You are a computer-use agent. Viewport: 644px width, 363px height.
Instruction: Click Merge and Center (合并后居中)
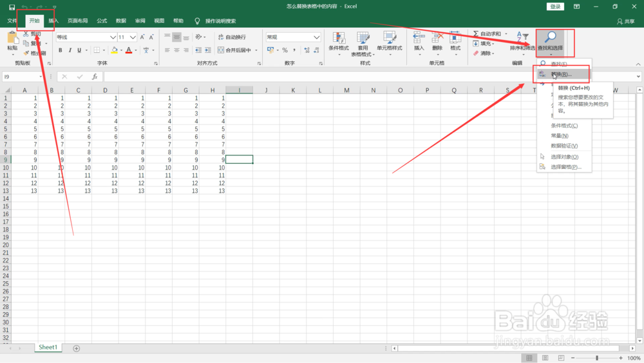tap(234, 50)
